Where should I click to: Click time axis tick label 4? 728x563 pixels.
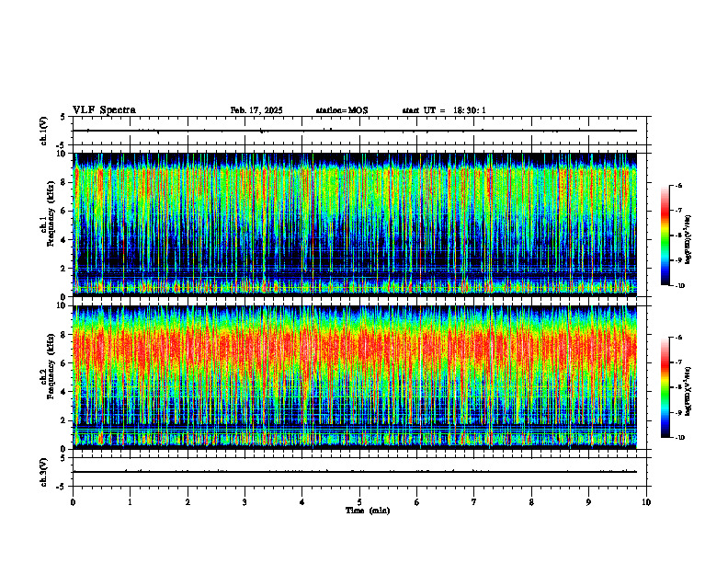point(301,502)
